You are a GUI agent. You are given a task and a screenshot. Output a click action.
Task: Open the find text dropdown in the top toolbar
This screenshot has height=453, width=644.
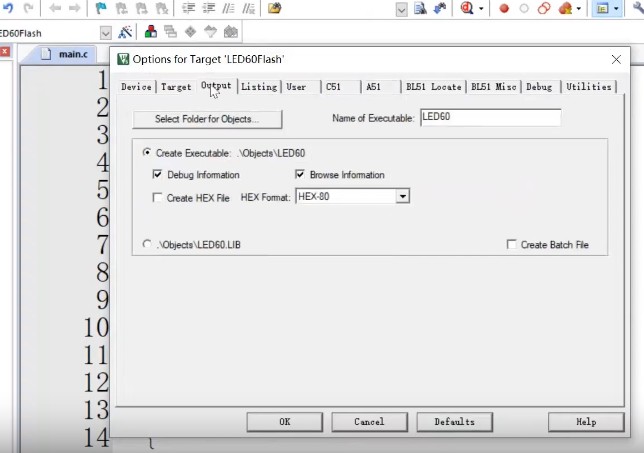click(x=402, y=9)
